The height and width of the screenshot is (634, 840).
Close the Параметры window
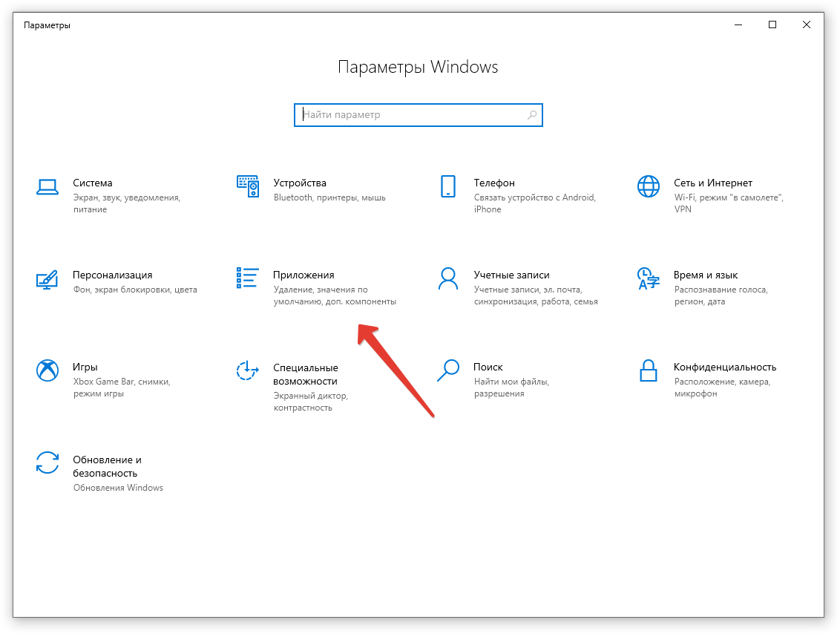(x=807, y=24)
